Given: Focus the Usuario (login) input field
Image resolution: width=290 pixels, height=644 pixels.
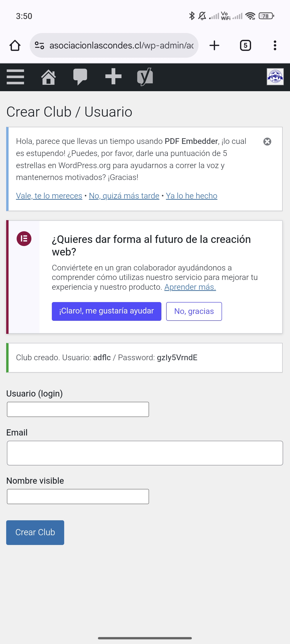Looking at the screenshot, I should (78, 409).
